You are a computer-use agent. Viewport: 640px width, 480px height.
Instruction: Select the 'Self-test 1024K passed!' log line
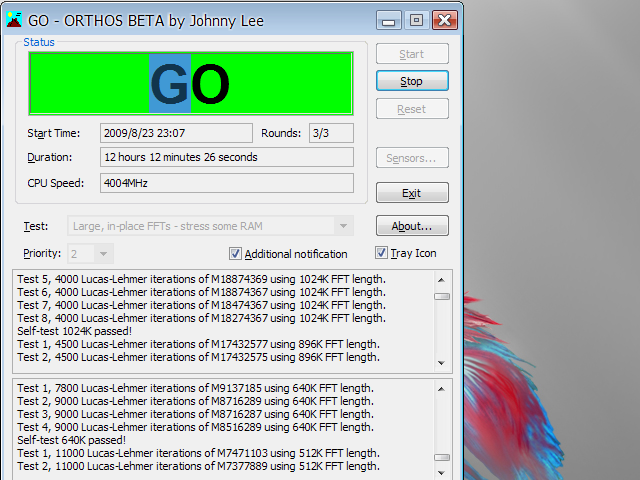(75, 331)
